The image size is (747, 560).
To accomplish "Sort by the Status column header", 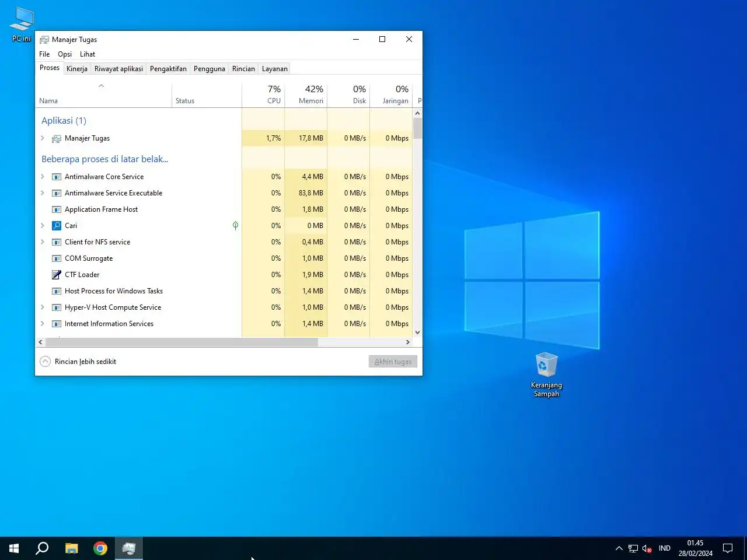I will [207, 96].
